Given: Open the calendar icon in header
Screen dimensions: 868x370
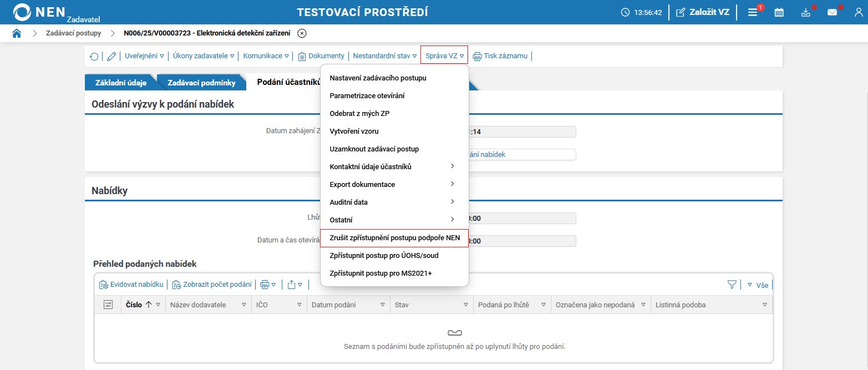Looking at the screenshot, I should (x=779, y=12).
